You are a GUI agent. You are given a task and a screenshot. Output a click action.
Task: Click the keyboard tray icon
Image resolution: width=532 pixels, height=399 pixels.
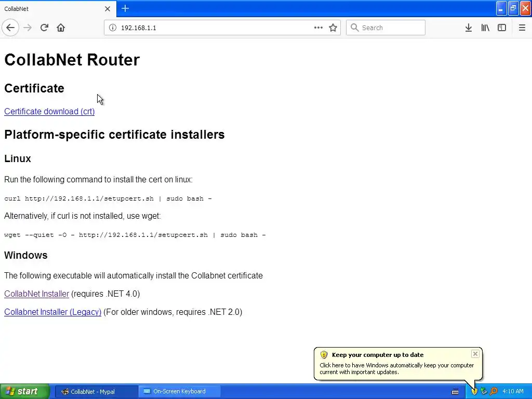(455, 392)
